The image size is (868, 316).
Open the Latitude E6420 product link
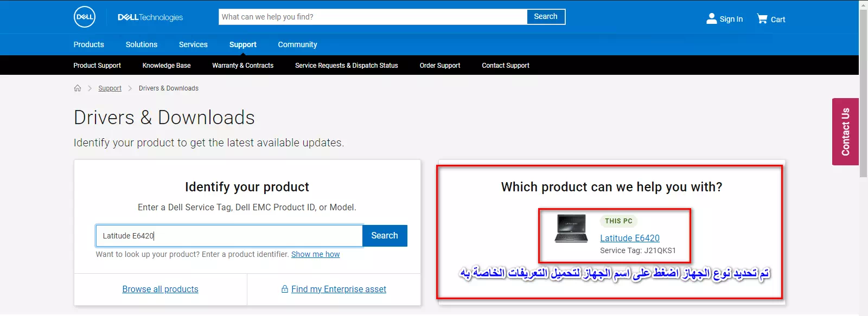point(630,238)
